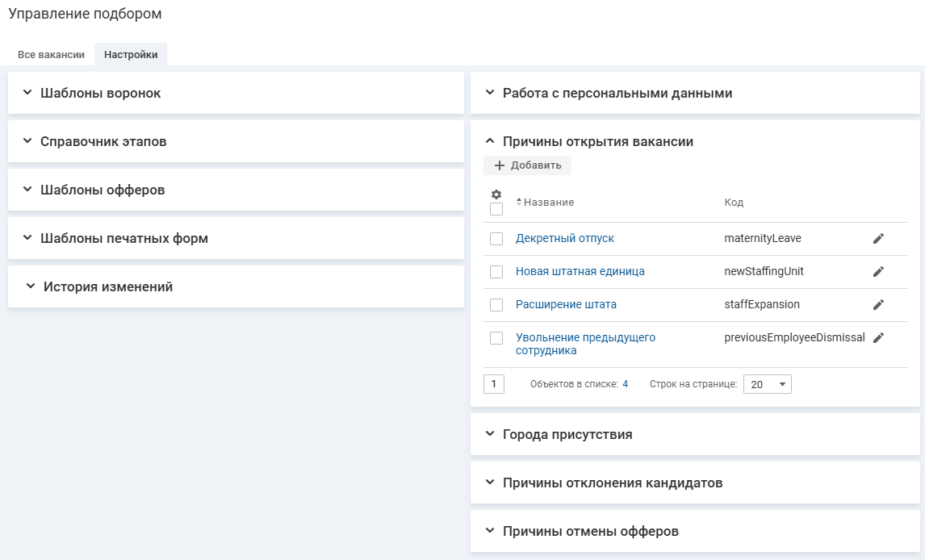Click the pencil icon for previousEmployeeDismissal row
The height and width of the screenshot is (560, 925).
878,338
